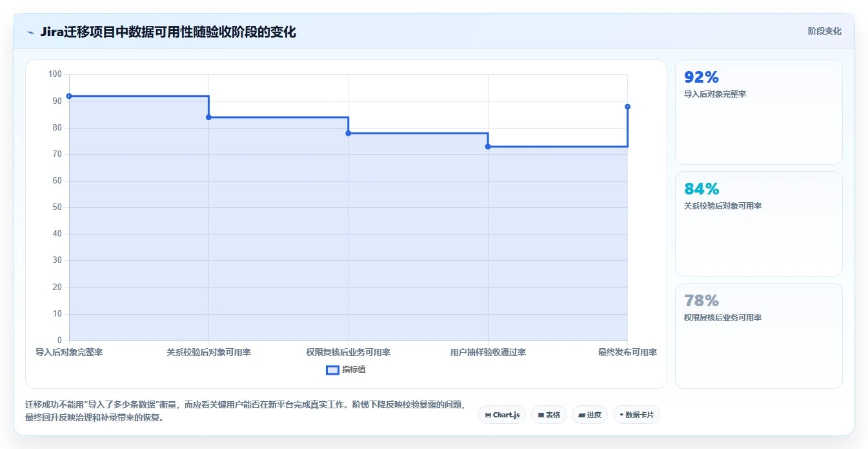
Task: Click the 表格 tag
Action: coord(549,415)
